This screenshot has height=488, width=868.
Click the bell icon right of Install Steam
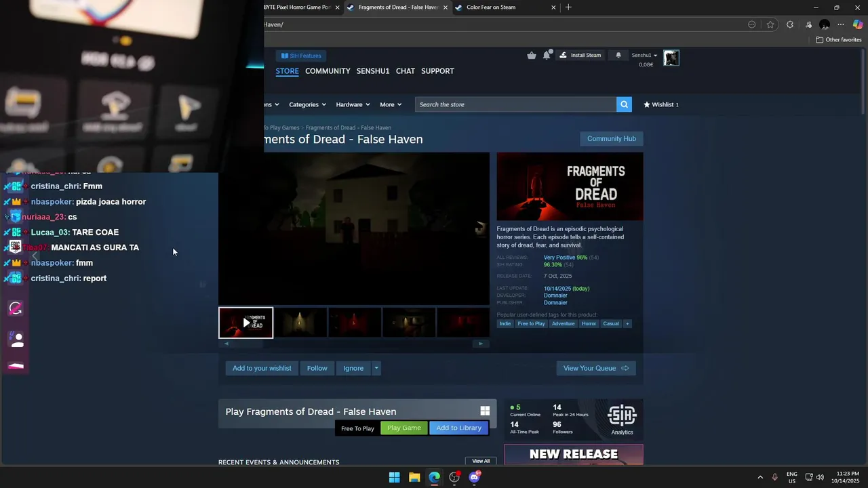[x=618, y=56]
